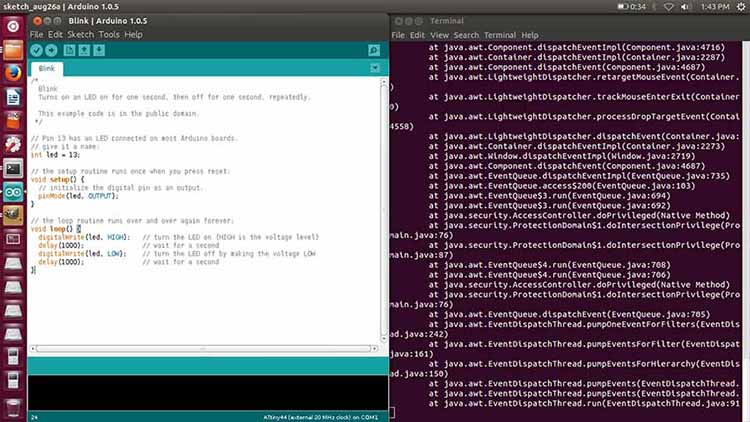This screenshot has height=422, width=750.
Task: Open GIMP from the launcher
Action: pos(13,215)
